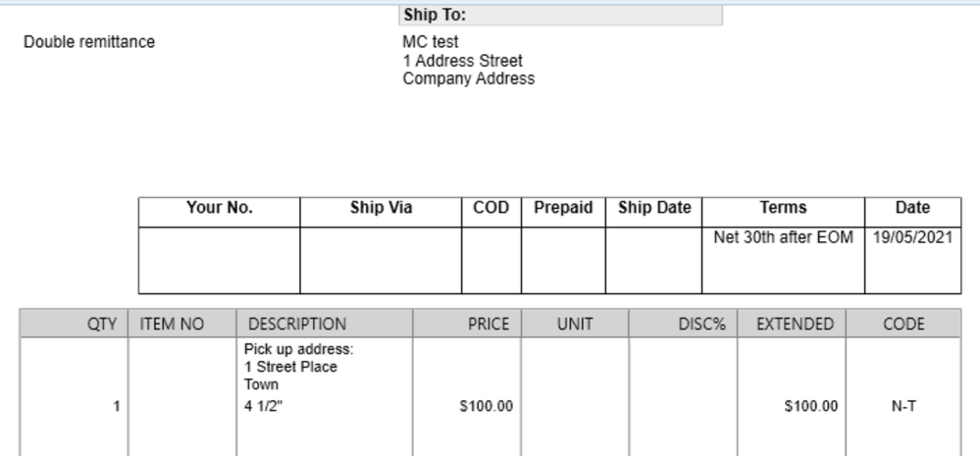Viewport: 980px width, 456px height.
Task: Select the 19/05/2021 date value
Action: [x=912, y=236]
